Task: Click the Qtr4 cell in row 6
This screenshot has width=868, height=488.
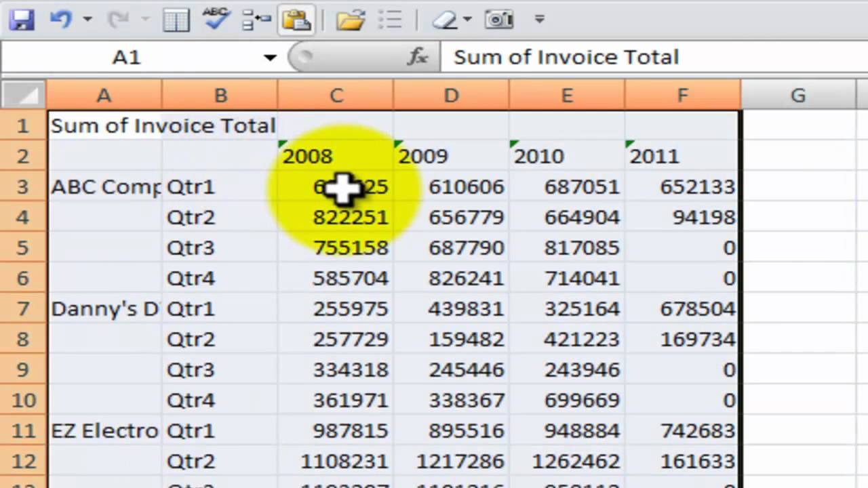Action: pyautogui.click(x=220, y=278)
